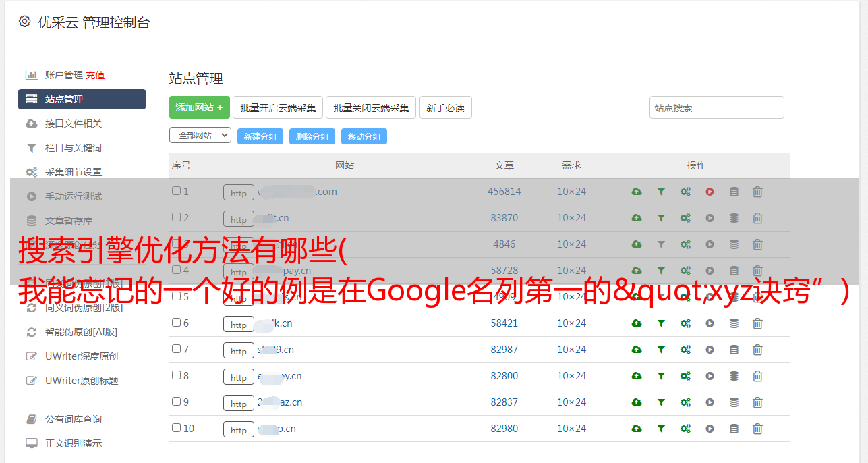
Task: Tick the checkbox for site row 8
Action: [176, 375]
